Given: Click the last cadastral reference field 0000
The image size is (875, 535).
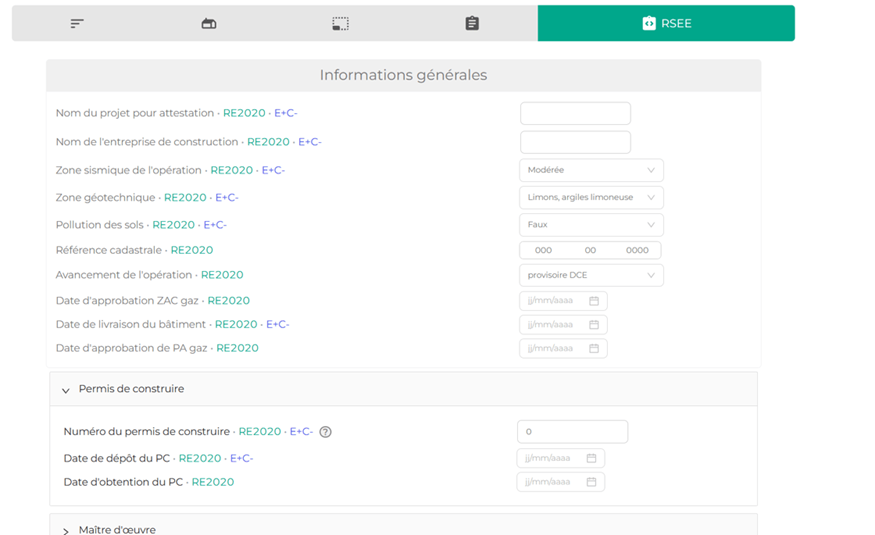Looking at the screenshot, I should point(637,250).
